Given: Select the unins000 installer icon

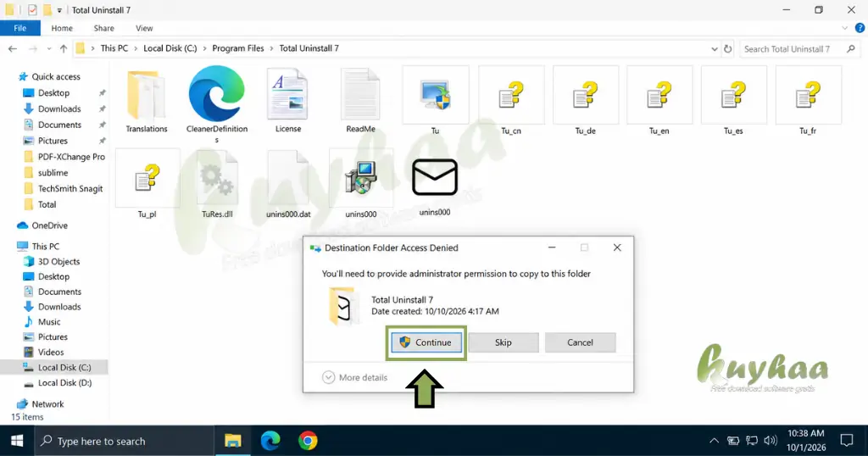Looking at the screenshot, I should 361,178.
